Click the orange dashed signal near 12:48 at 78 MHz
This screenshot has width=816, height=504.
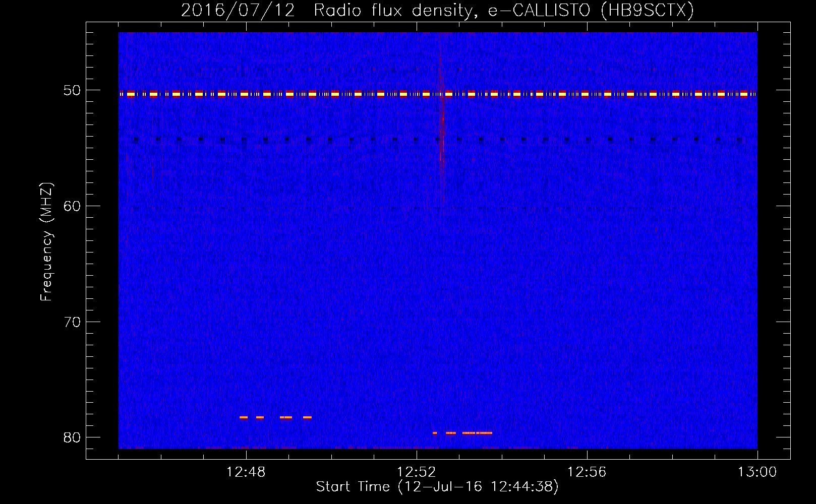(275, 417)
